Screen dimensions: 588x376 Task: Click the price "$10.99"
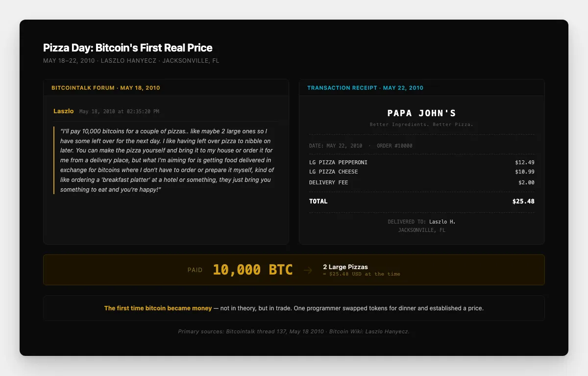tap(525, 172)
